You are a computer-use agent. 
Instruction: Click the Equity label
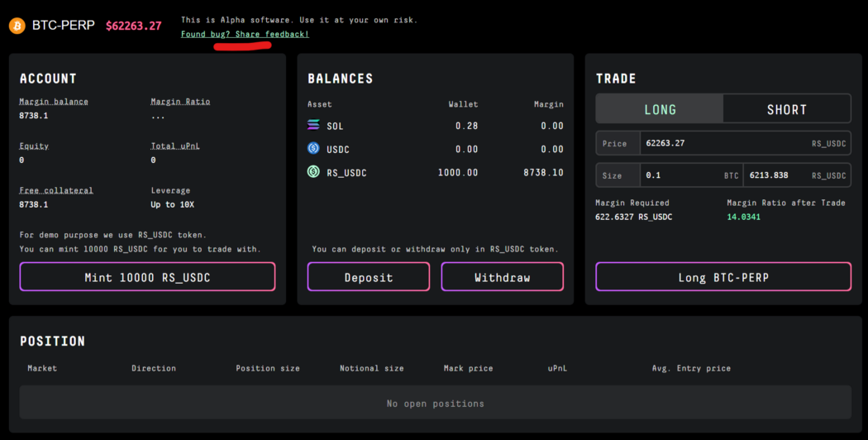click(x=35, y=146)
